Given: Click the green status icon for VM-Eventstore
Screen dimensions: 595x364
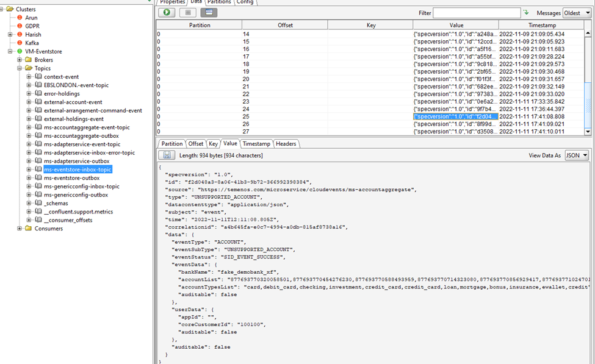Looking at the screenshot, I should click(x=20, y=52).
